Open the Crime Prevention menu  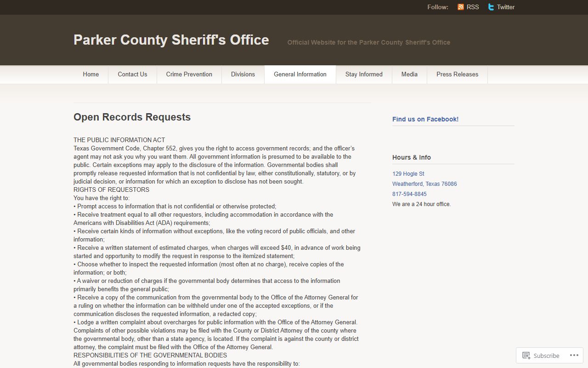[189, 75]
